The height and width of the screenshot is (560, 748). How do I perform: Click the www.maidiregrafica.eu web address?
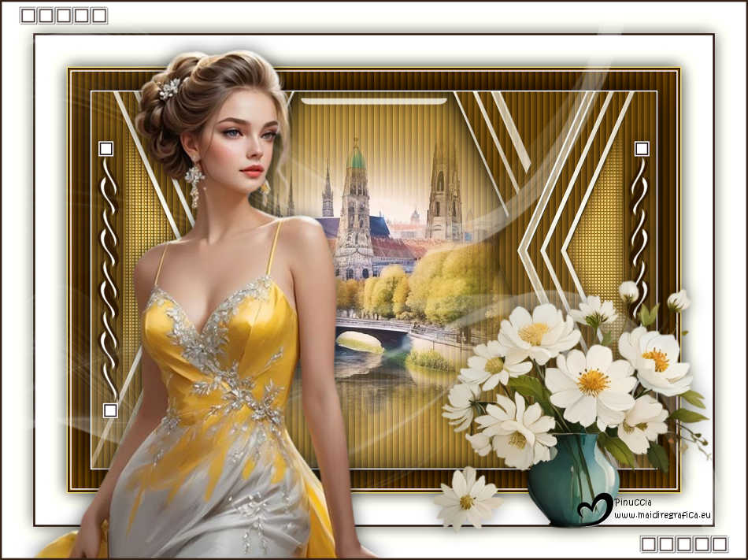point(662,515)
